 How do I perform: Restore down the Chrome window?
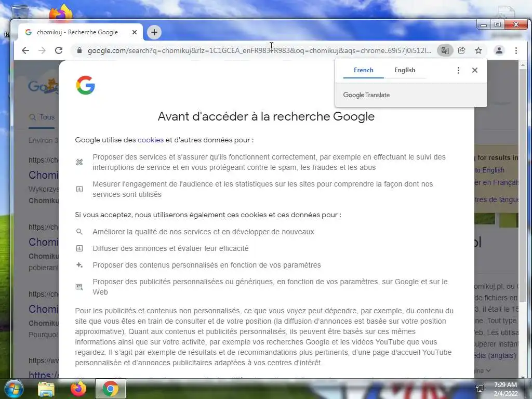coord(498,25)
